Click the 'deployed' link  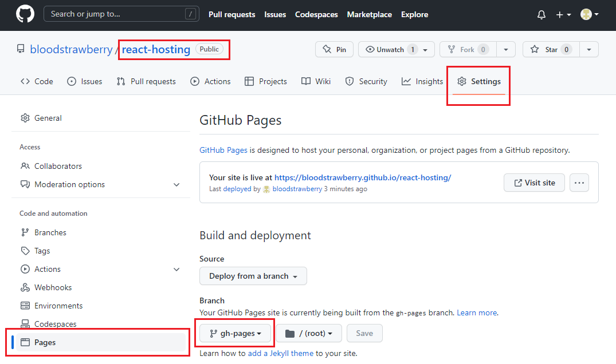click(237, 189)
